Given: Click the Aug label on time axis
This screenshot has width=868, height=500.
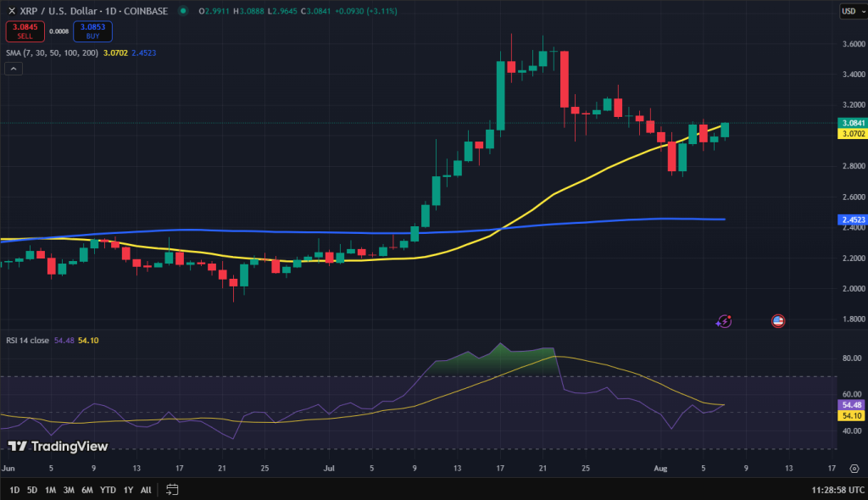Looking at the screenshot, I should coord(660,469).
